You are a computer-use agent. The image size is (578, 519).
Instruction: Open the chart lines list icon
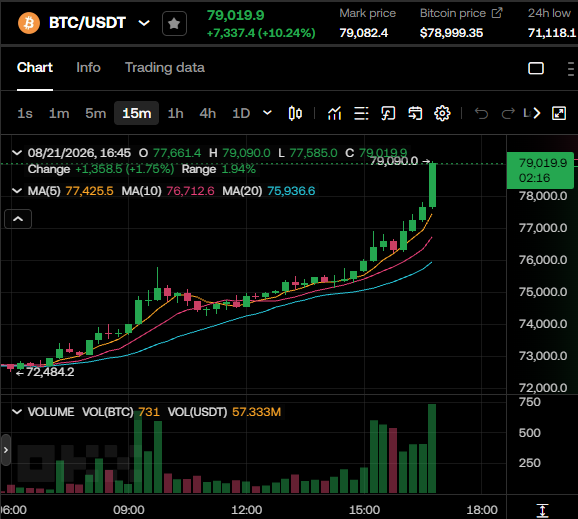pos(361,113)
